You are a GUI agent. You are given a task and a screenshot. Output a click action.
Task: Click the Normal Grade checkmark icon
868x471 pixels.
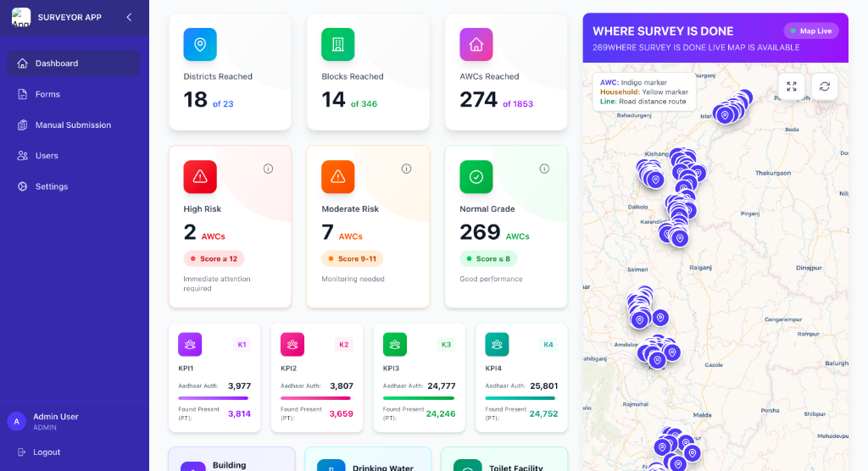476,176
